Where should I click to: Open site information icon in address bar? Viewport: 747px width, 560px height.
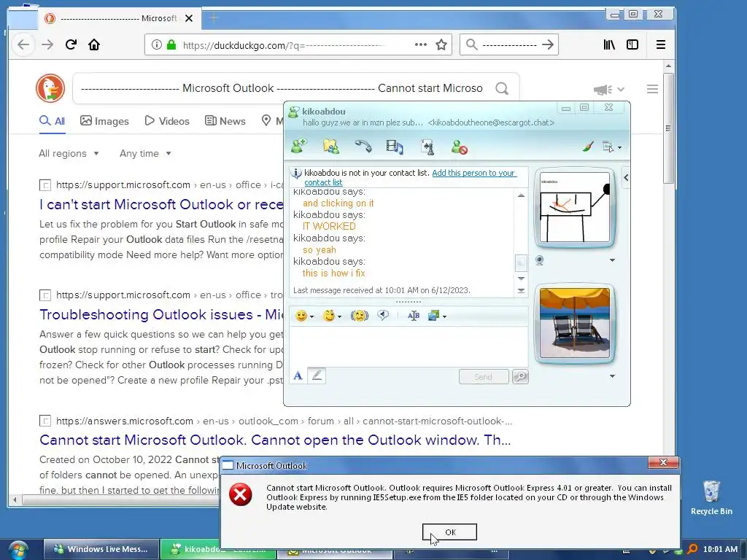click(156, 44)
